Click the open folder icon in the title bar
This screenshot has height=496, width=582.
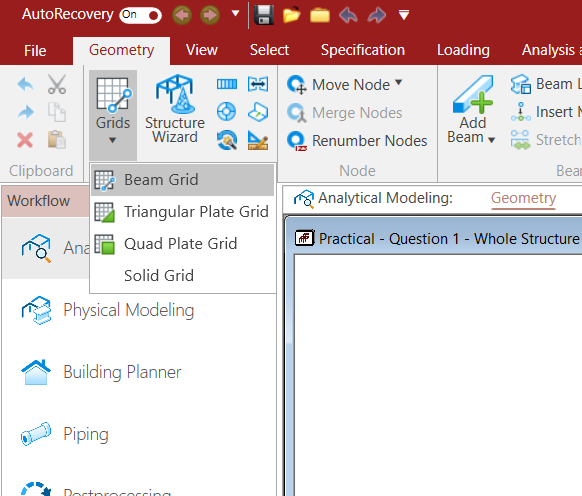coord(291,15)
